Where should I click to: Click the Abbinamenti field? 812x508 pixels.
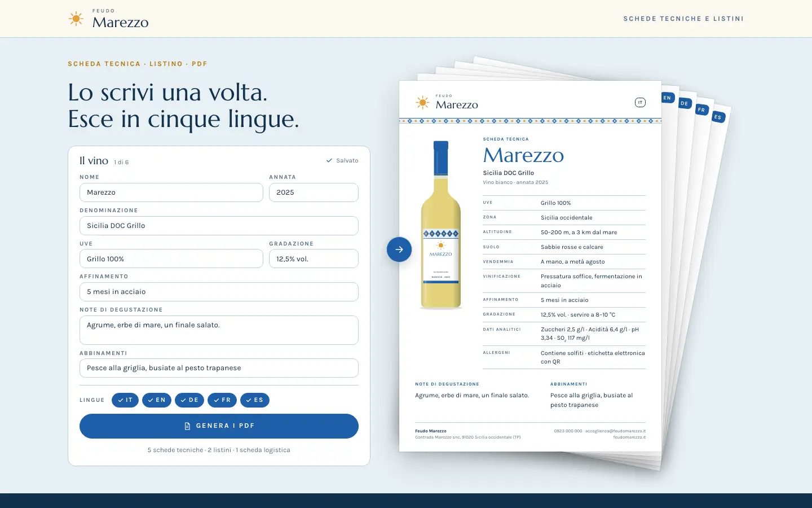[x=219, y=368]
